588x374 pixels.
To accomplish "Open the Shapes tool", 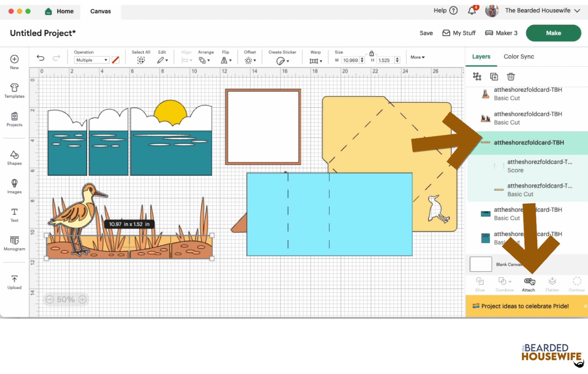I will (x=14, y=158).
